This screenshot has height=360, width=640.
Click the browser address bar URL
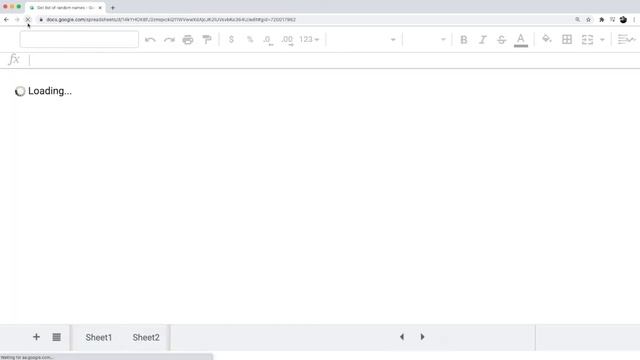(x=171, y=20)
